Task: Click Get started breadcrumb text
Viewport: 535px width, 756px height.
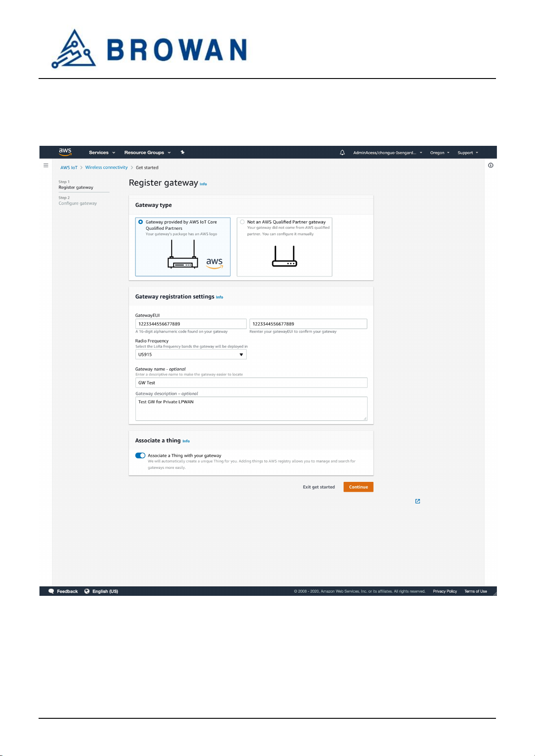Action: coord(147,167)
